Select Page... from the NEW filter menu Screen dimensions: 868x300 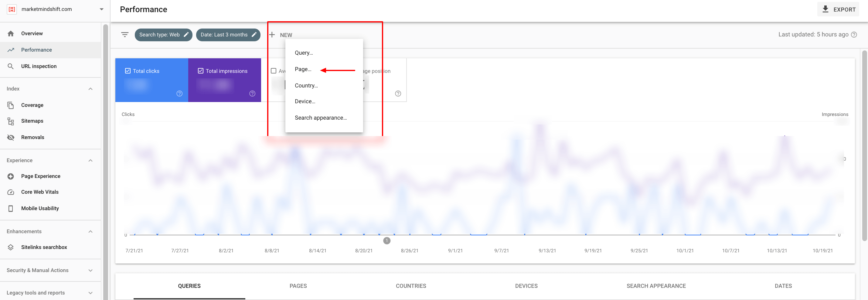(x=303, y=69)
